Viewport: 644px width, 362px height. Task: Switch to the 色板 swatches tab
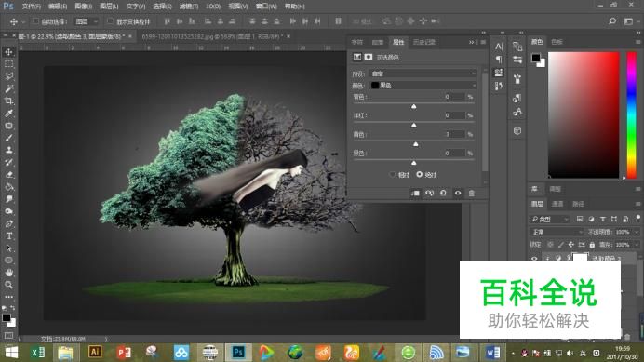[557, 42]
